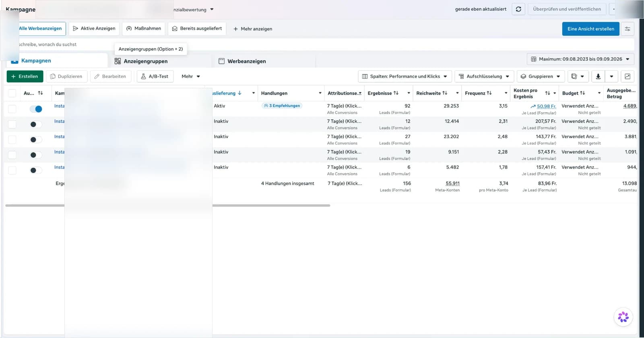Open the Spalten: Performance und Klicks dropdown

[x=405, y=76]
